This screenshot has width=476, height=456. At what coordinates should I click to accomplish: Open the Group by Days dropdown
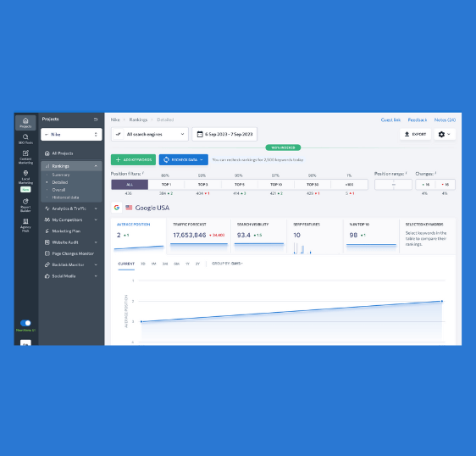point(227,264)
